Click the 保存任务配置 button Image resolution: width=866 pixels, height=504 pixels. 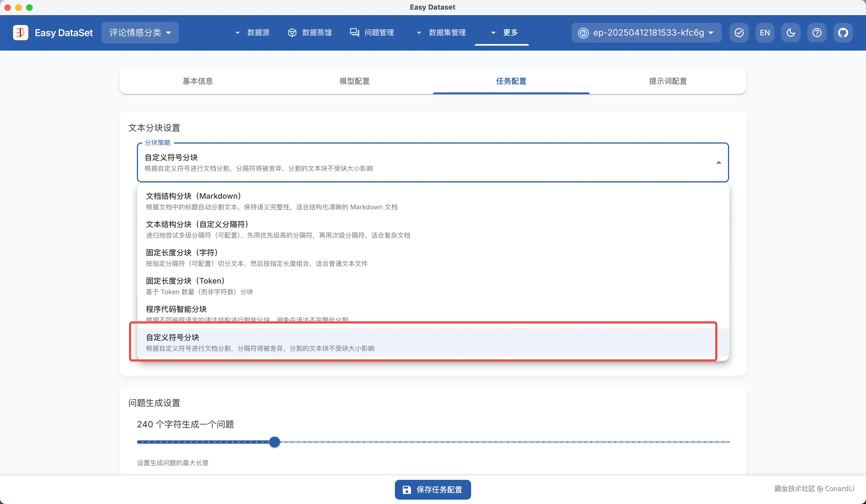click(x=433, y=490)
